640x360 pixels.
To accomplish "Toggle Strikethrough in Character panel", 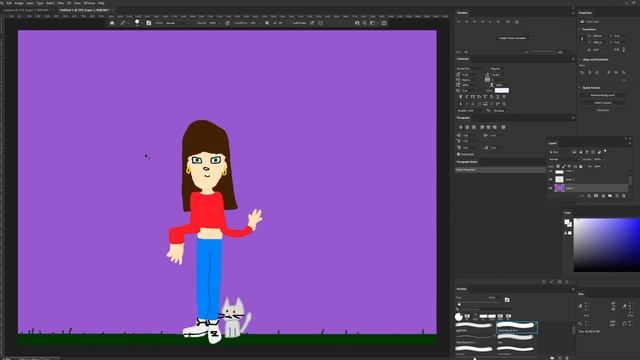I will [504, 97].
